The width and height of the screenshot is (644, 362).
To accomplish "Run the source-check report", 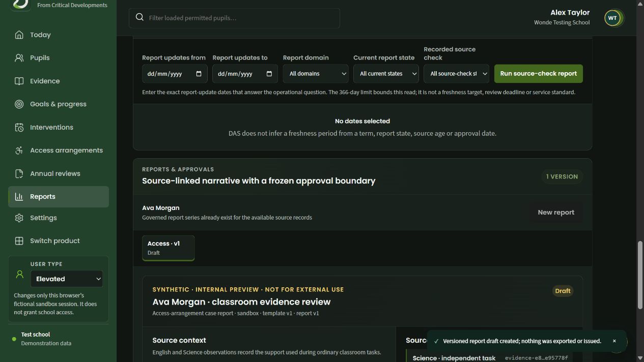I will click(x=539, y=74).
